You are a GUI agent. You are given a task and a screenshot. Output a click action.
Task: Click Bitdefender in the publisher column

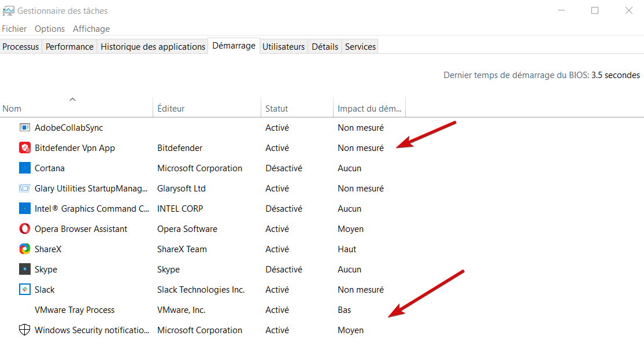click(179, 147)
